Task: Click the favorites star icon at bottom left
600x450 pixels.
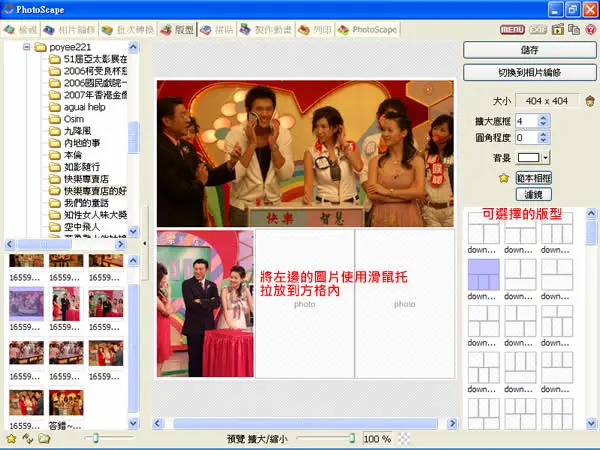Action: pyautogui.click(x=11, y=439)
